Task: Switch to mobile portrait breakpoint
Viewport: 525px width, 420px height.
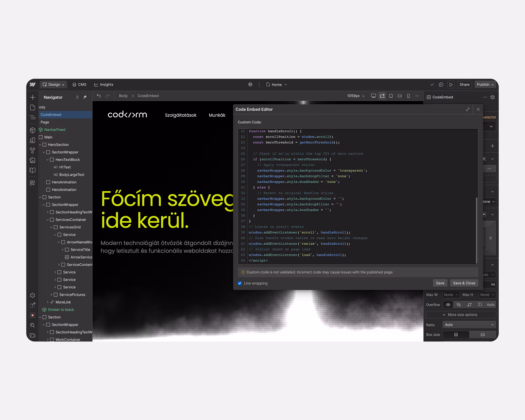Action: click(x=408, y=96)
